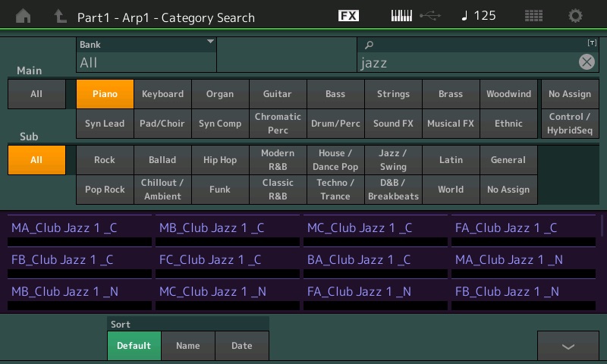607x364 pixels.
Task: Filter by sub No Assign
Action: tap(508, 190)
